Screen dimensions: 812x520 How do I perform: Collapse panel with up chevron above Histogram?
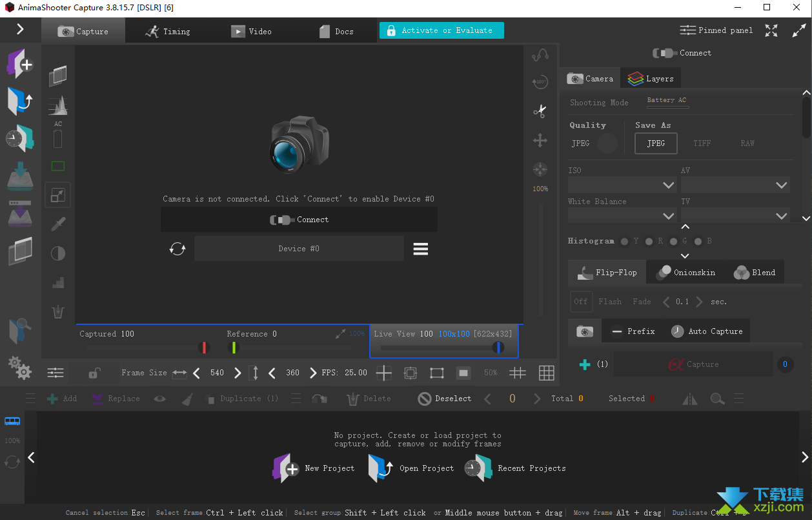pyautogui.click(x=685, y=227)
